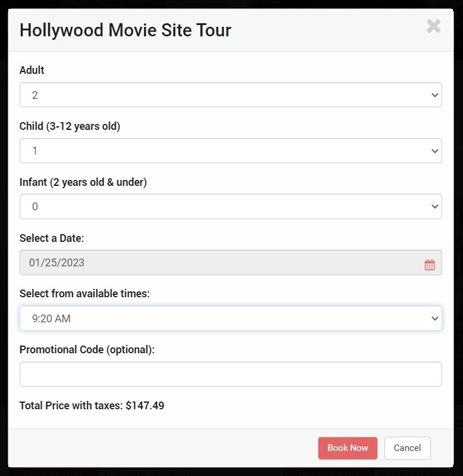Click the Cancel button
463x476 pixels.
[407, 448]
